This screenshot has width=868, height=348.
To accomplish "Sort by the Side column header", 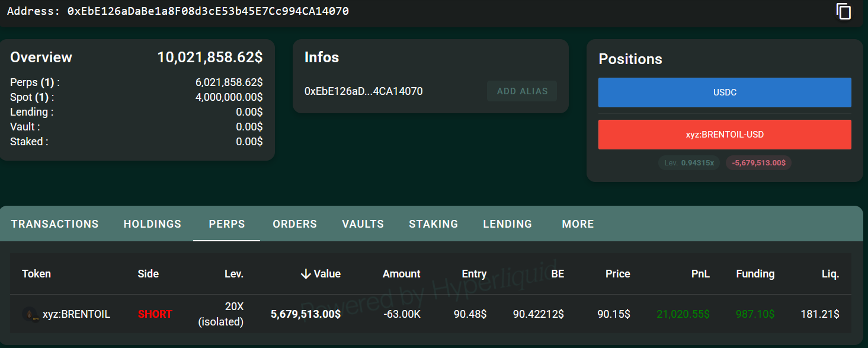I will [148, 274].
